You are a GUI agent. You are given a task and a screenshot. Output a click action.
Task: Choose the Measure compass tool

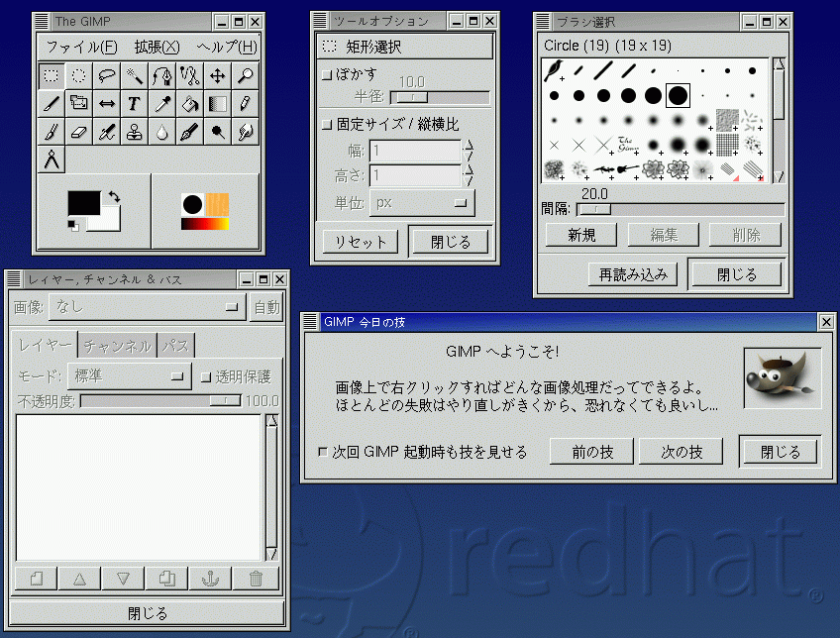(52, 159)
